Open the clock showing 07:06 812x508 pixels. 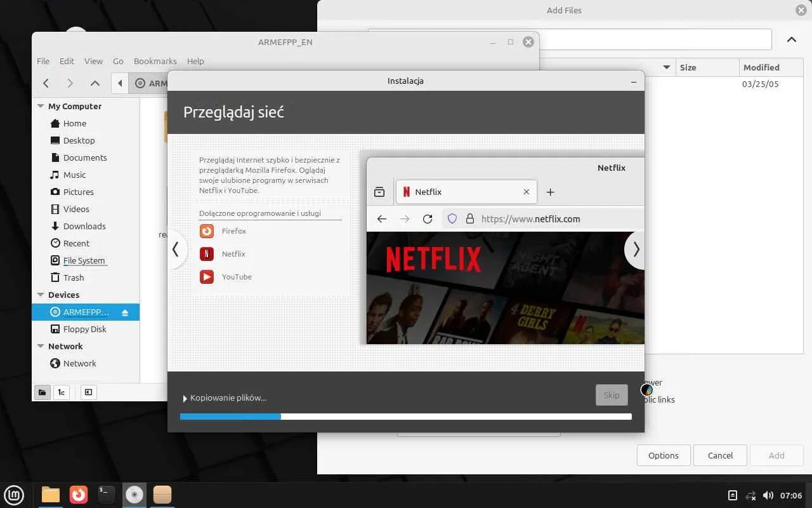(791, 495)
